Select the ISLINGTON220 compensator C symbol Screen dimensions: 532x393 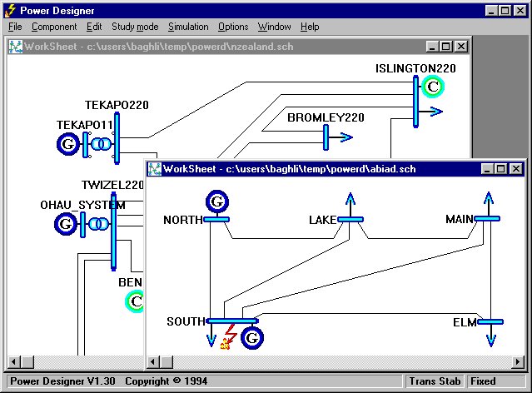coord(433,87)
